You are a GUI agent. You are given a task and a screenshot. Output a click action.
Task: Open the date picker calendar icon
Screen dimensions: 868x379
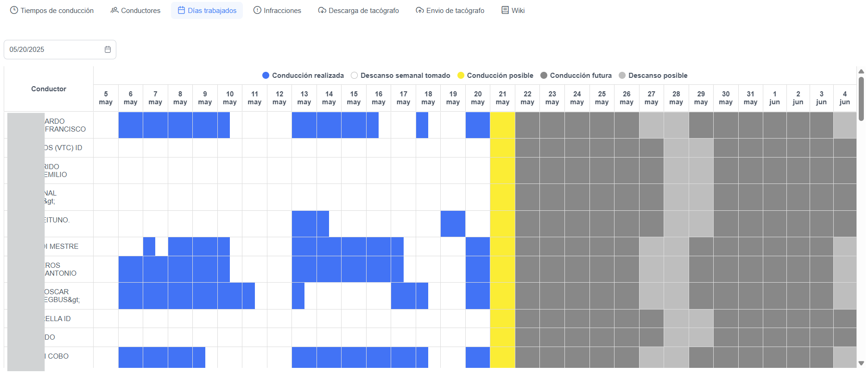[108, 50]
